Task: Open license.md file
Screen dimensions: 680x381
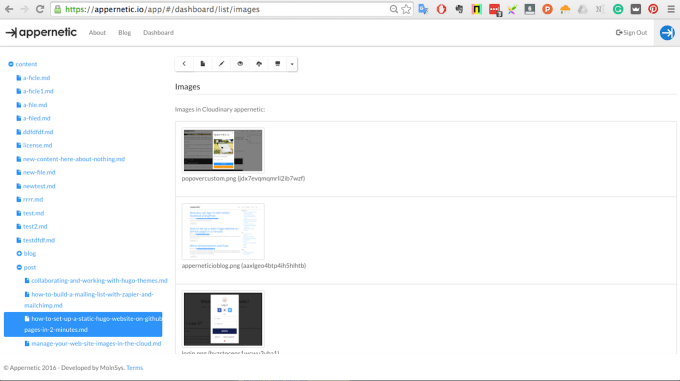Action: (37, 145)
